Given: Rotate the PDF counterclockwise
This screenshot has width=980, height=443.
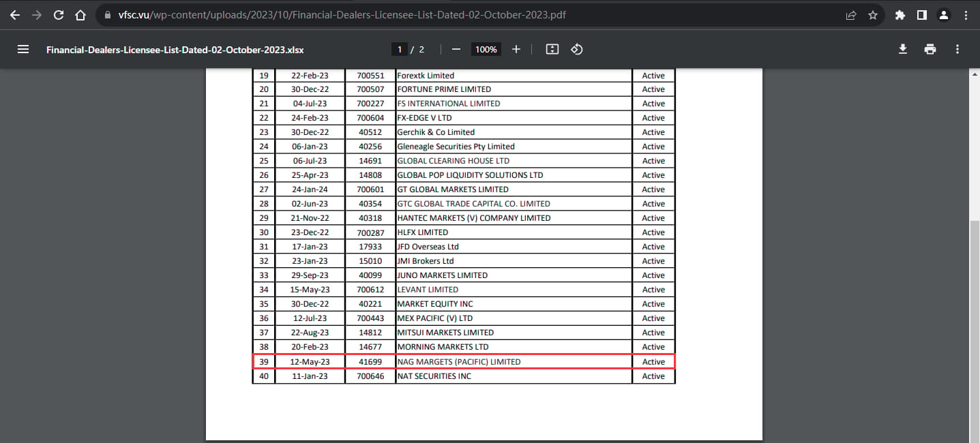Looking at the screenshot, I should [x=577, y=50].
